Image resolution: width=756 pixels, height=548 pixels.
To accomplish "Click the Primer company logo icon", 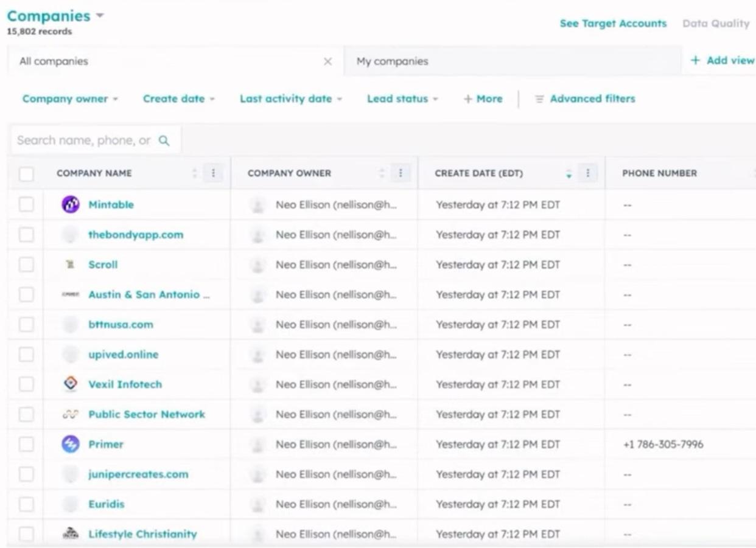I will point(71,444).
